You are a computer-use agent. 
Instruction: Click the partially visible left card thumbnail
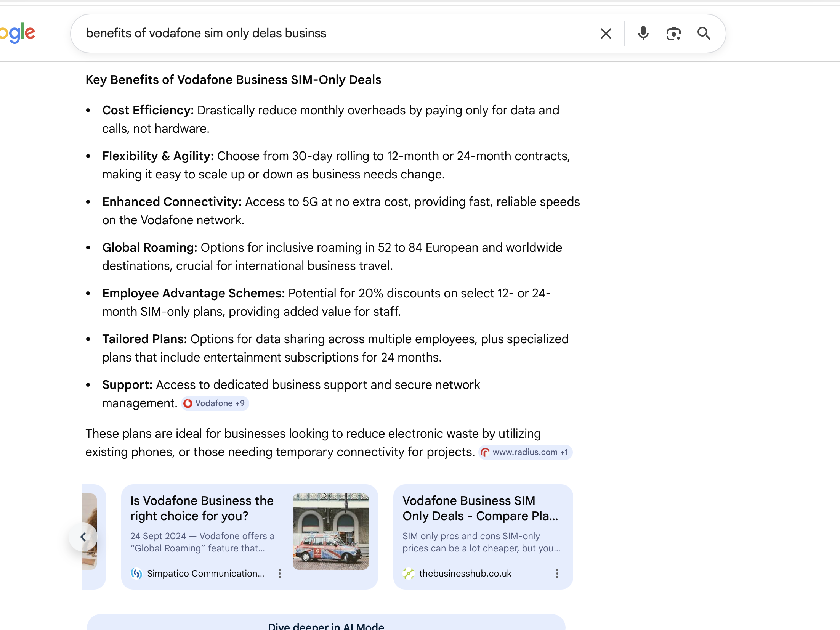pyautogui.click(x=90, y=532)
